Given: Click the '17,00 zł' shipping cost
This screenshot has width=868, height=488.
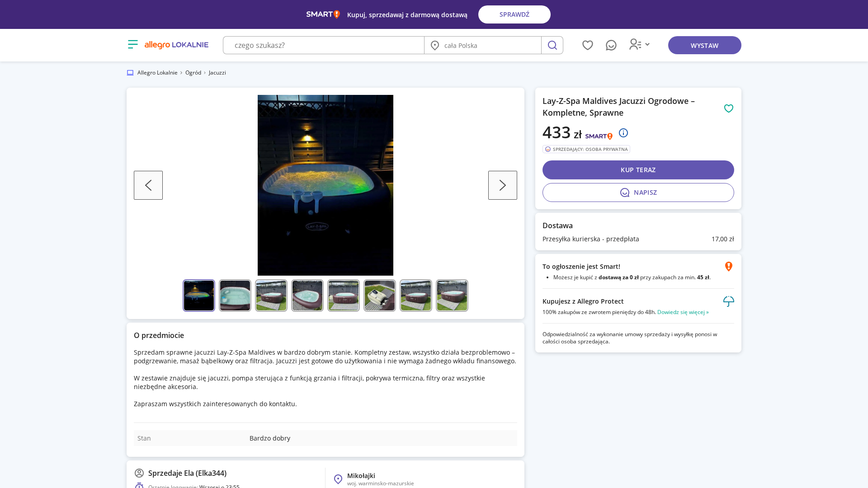Looking at the screenshot, I should [722, 239].
